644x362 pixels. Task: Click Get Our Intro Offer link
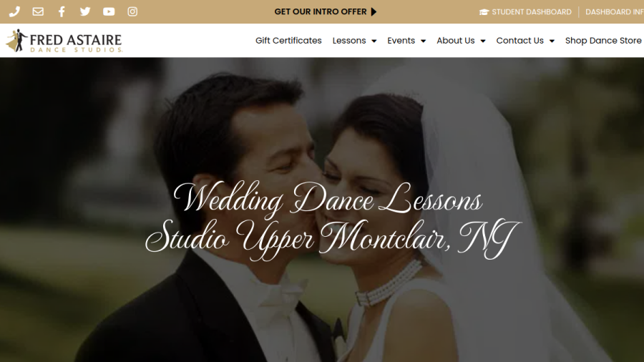[x=321, y=11]
